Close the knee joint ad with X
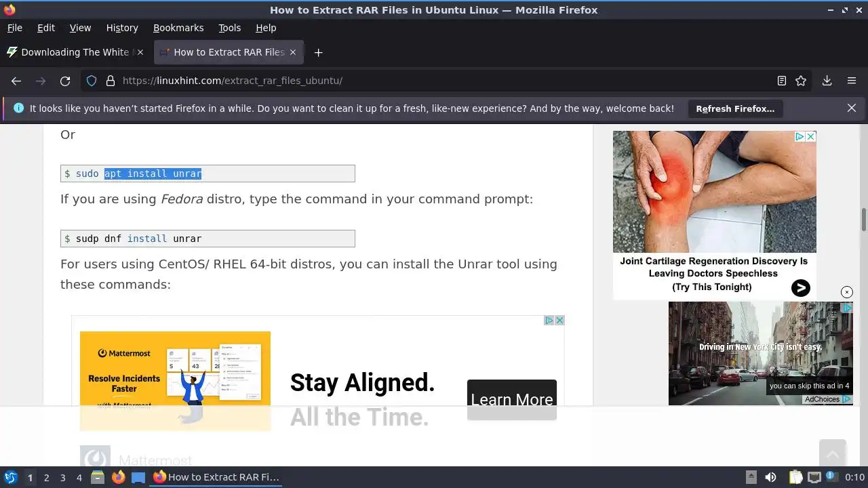The height and width of the screenshot is (488, 868). coord(810,136)
